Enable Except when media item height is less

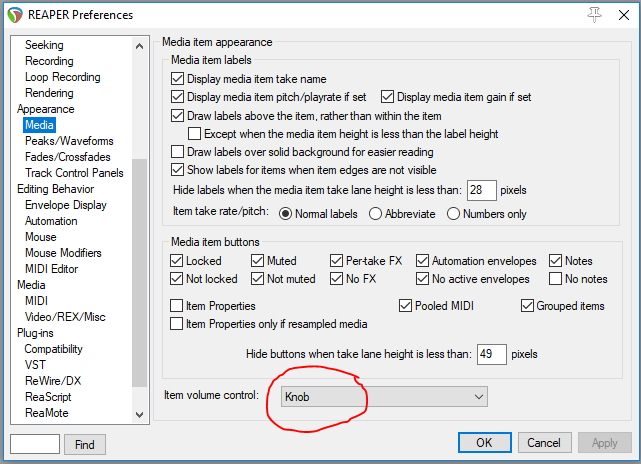pyautogui.click(x=194, y=134)
